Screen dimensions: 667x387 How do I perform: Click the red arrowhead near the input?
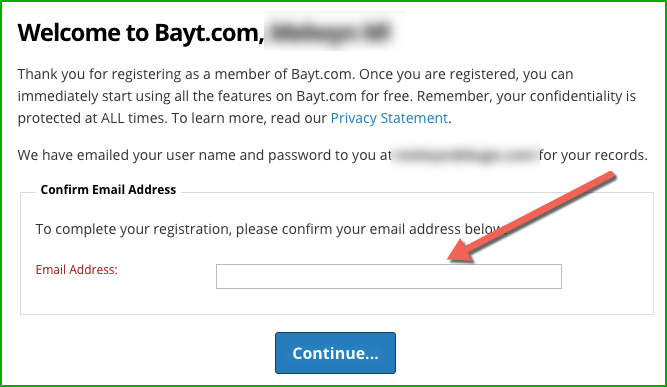tap(462, 250)
